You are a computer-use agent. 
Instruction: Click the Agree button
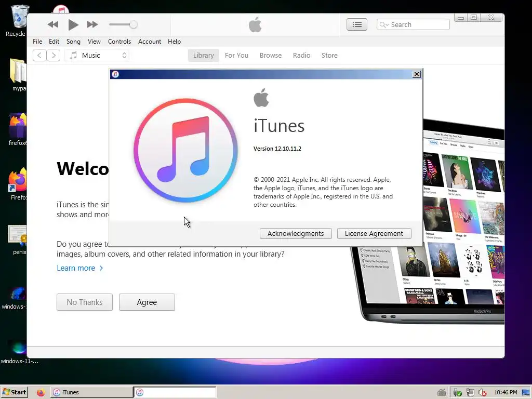147,302
